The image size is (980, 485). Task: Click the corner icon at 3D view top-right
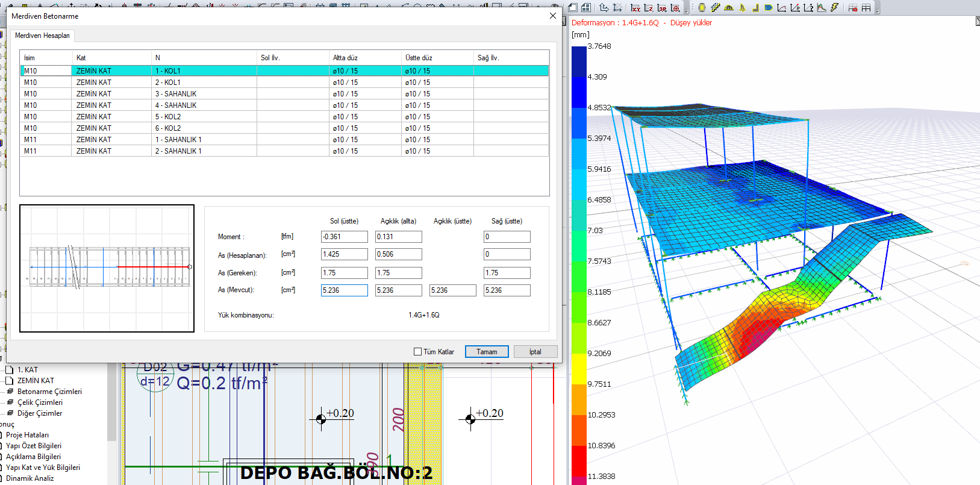977,22
